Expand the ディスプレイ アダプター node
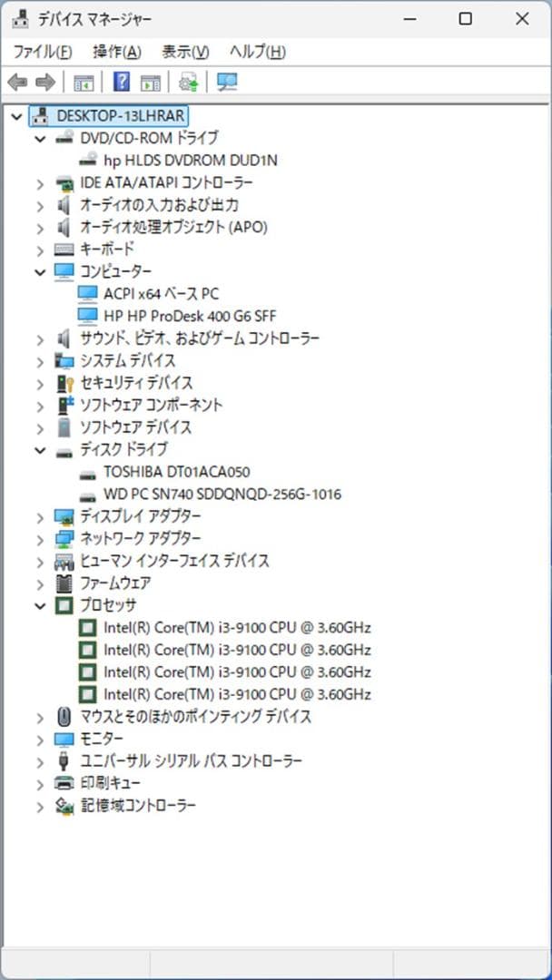552x980 pixels. click(41, 517)
